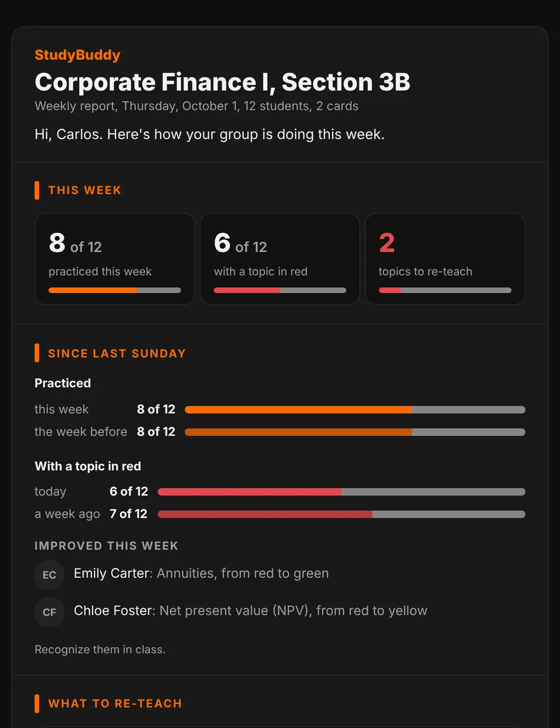
Task: Click the red progress bar in topics re-teach card
Action: tap(445, 290)
